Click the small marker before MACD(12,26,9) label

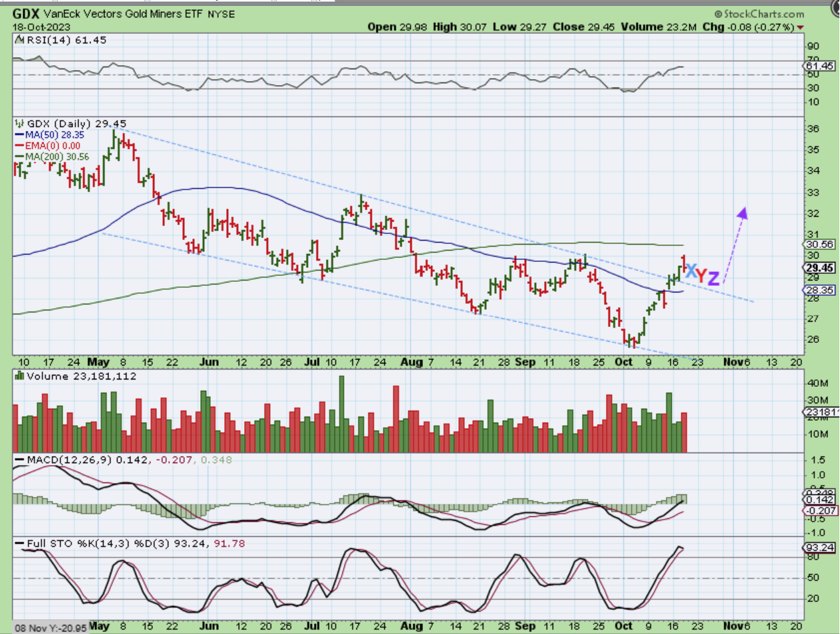coord(19,460)
